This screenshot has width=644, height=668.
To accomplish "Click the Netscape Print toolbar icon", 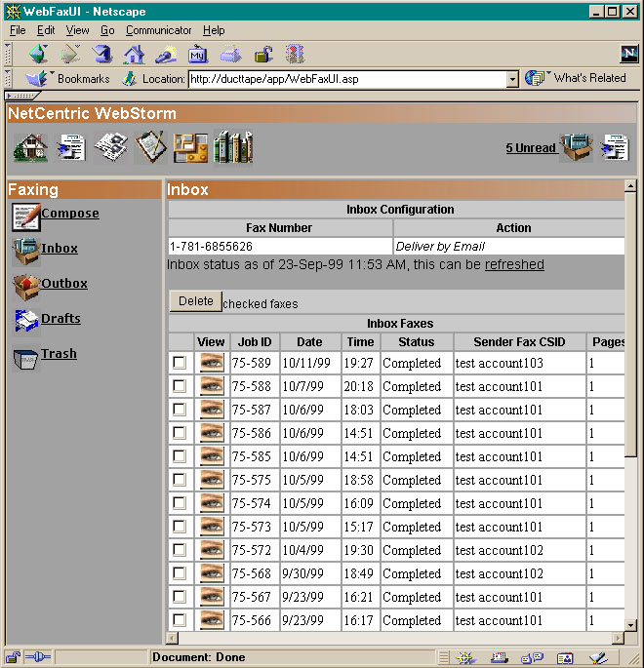I will click(230, 55).
